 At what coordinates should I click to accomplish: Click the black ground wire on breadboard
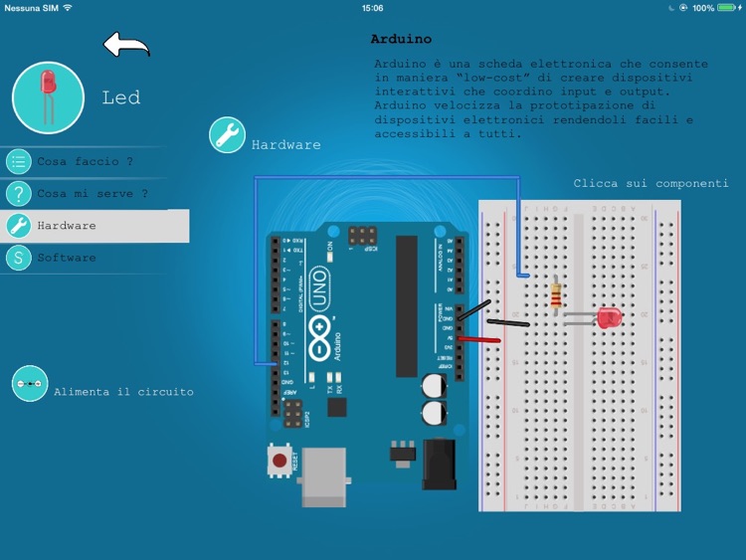click(508, 323)
